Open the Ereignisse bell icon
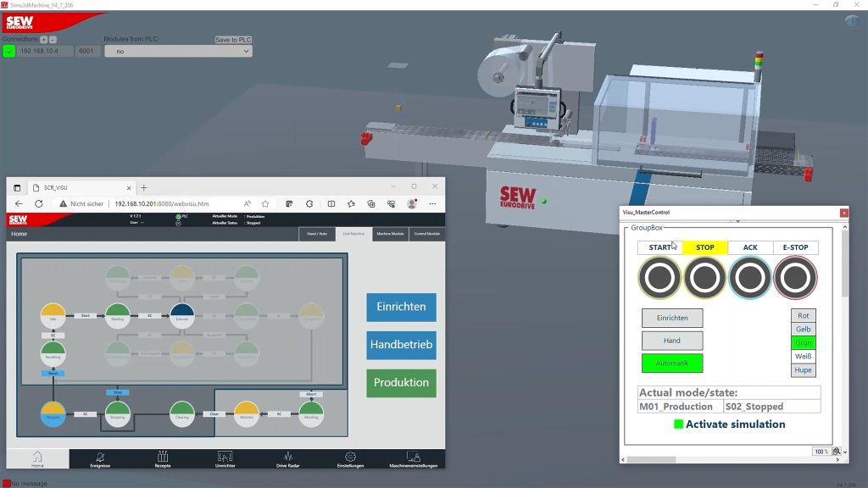 [101, 457]
